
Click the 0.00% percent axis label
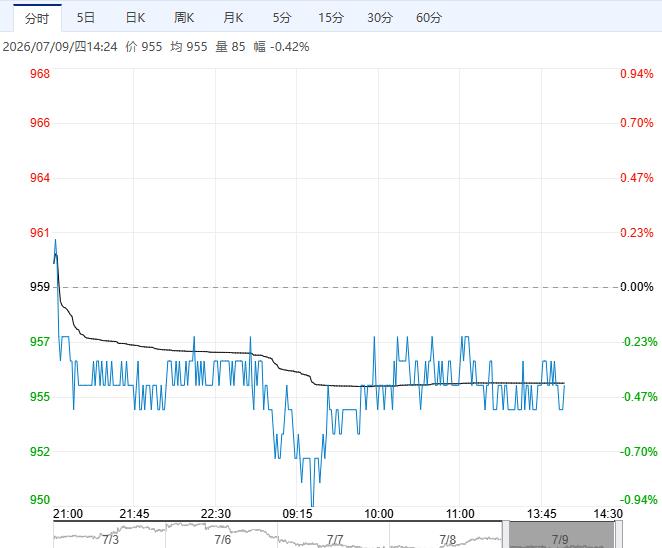click(x=637, y=287)
